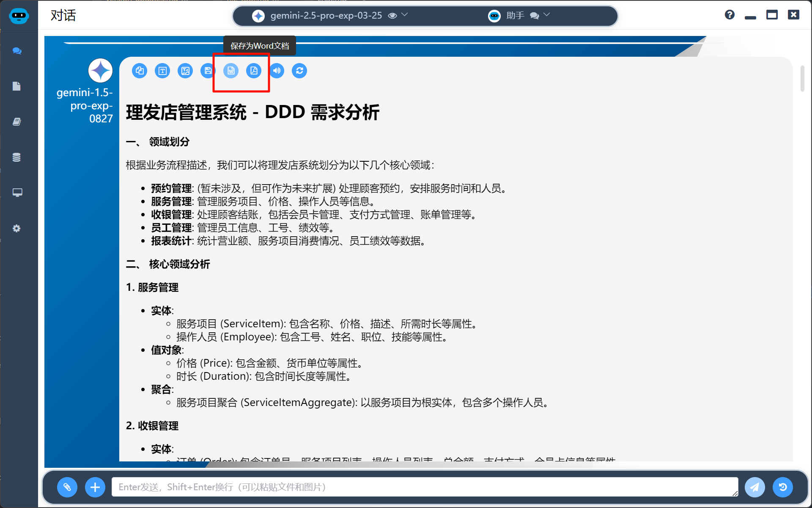Copy the reply with the copy icon
Viewport: 812px width, 508px height.
click(x=140, y=71)
